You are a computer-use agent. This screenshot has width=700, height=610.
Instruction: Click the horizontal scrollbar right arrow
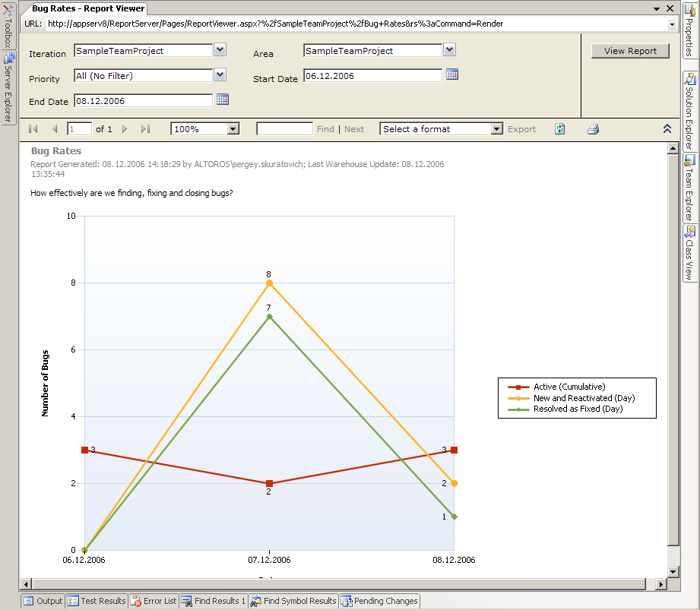point(661,584)
